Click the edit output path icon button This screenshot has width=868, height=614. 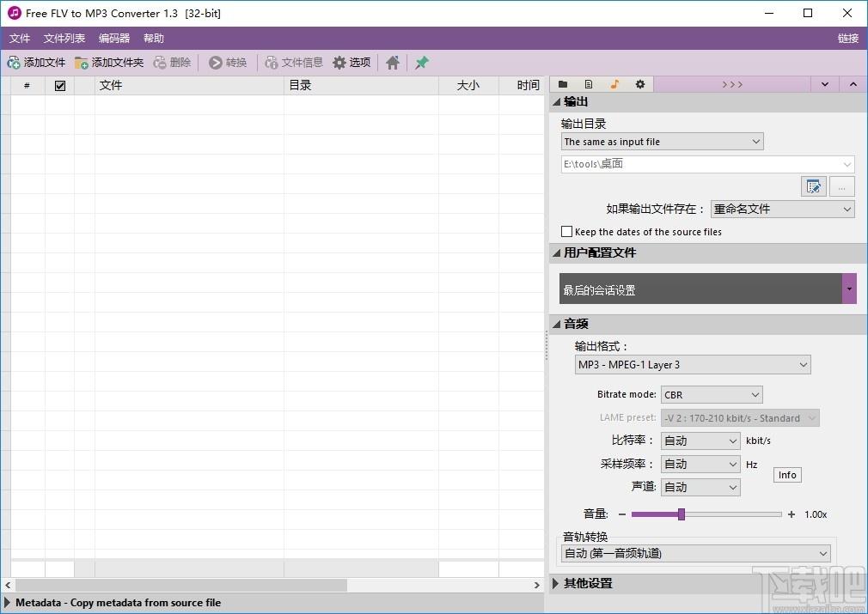coord(812,186)
